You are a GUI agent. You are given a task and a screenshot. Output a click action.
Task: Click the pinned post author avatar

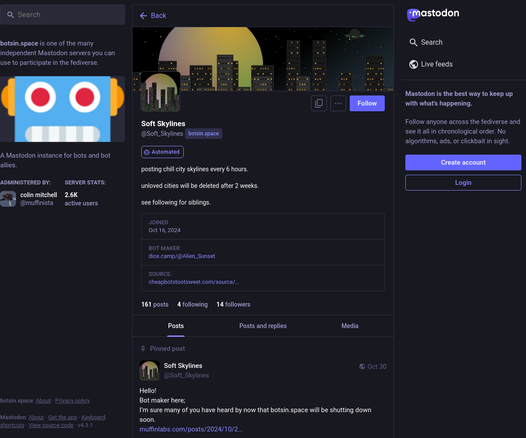[x=149, y=370]
